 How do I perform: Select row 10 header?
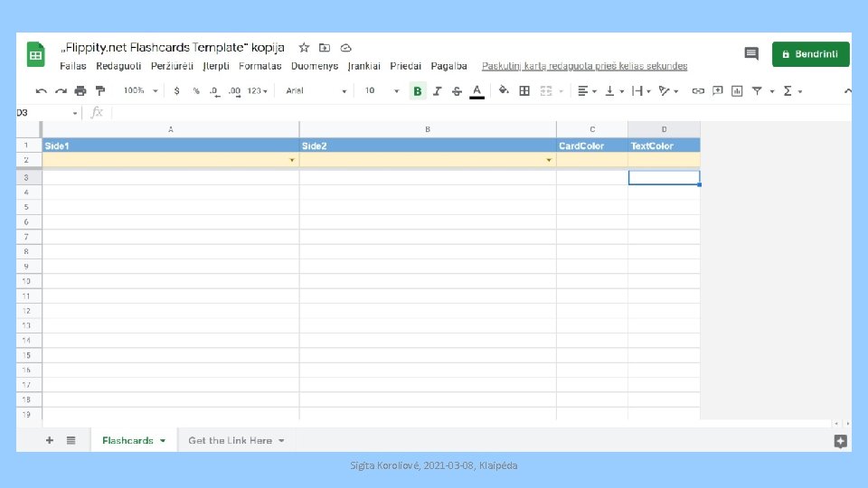tap(26, 281)
